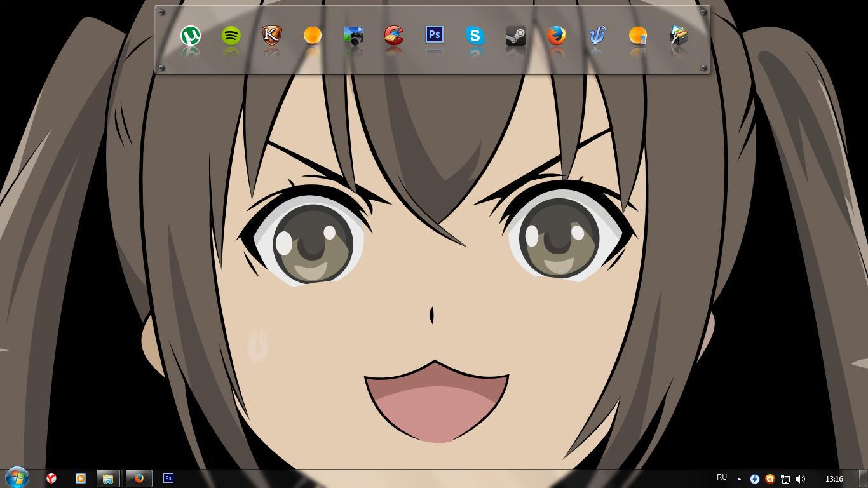This screenshot has width=868, height=488.
Task: Open Spotify from the dock
Action: click(x=231, y=36)
